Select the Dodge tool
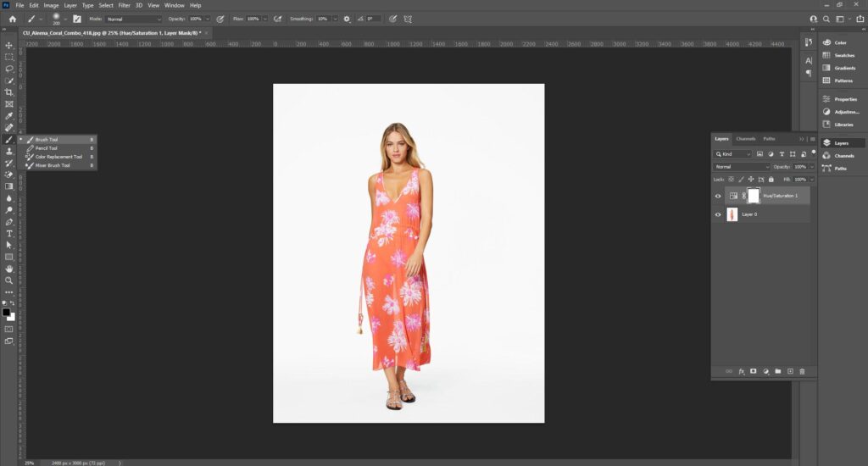The image size is (868, 466). click(x=8, y=210)
